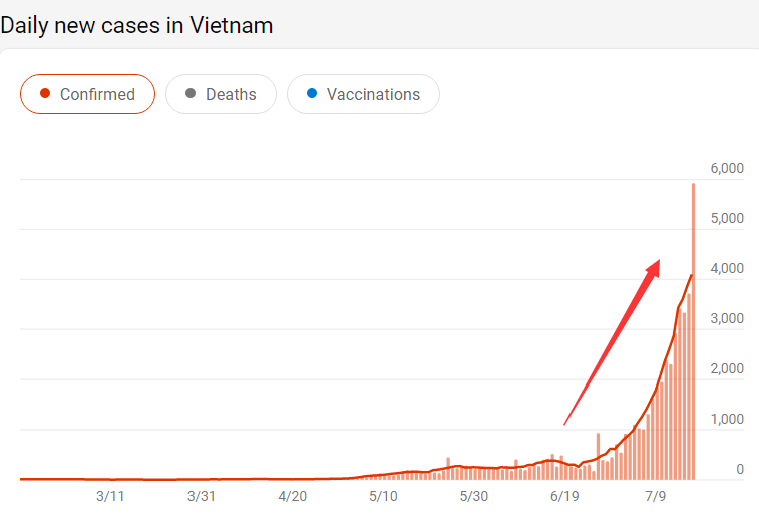Switch to the Deaths tab

click(x=220, y=95)
